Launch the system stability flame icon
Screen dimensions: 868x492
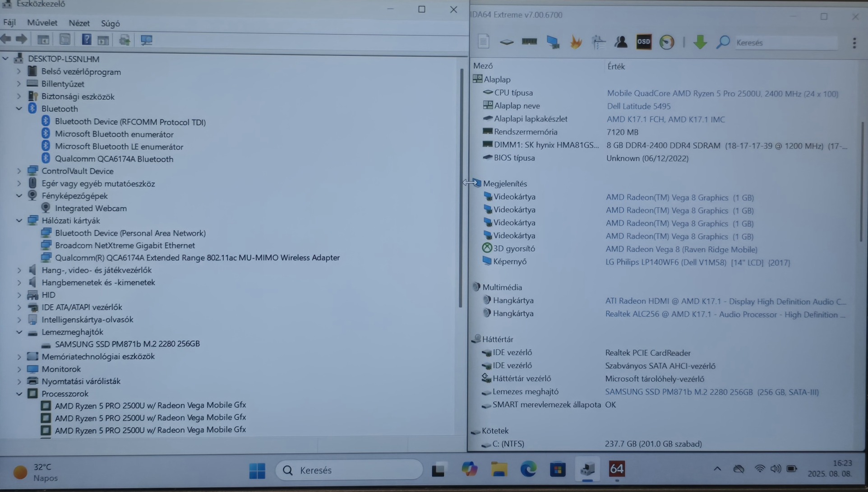(x=576, y=42)
